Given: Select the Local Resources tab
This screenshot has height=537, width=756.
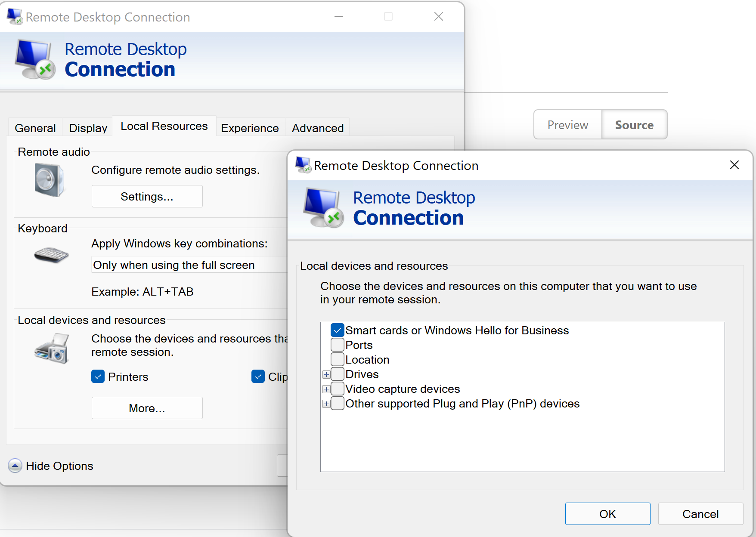Looking at the screenshot, I should click(x=164, y=126).
